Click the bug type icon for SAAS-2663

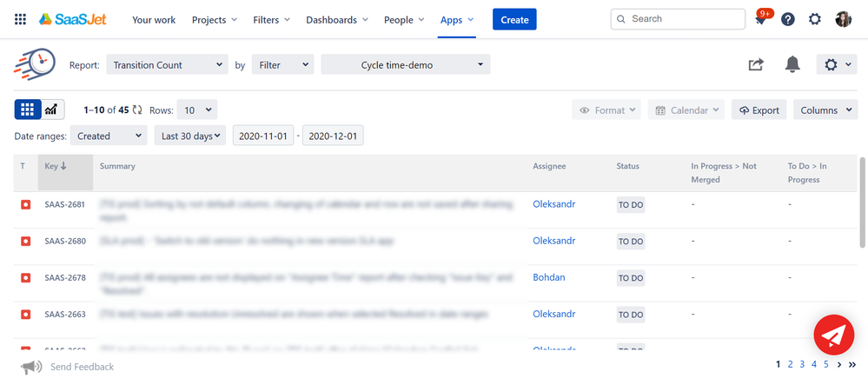pos(25,315)
